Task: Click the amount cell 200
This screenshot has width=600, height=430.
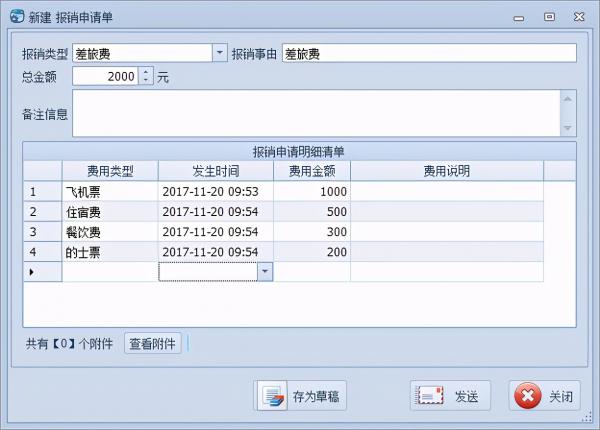Action: click(312, 252)
